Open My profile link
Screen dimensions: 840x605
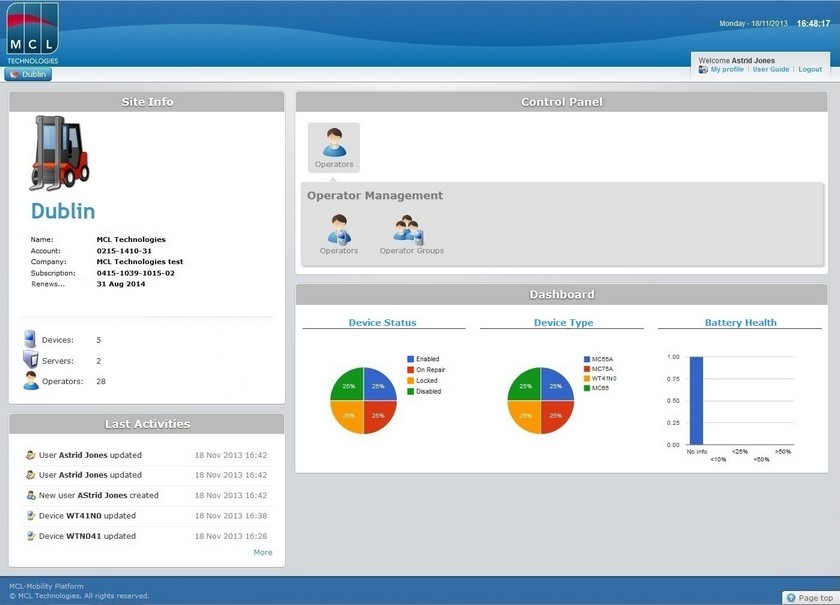(x=727, y=70)
